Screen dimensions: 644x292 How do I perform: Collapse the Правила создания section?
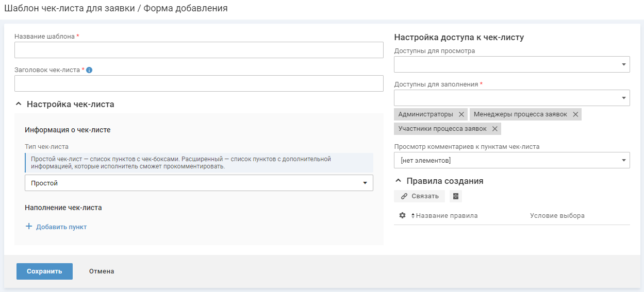[399, 181]
